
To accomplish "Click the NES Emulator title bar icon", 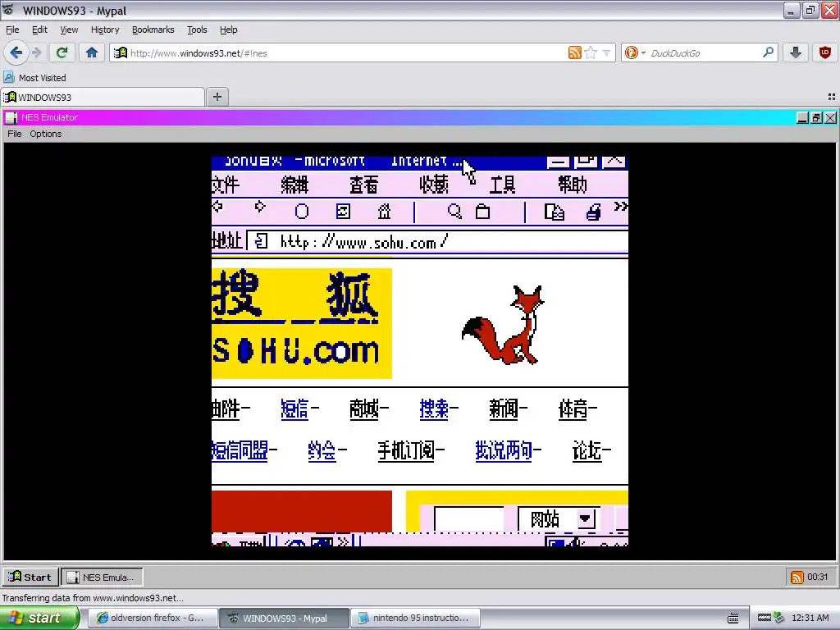I will tap(11, 117).
